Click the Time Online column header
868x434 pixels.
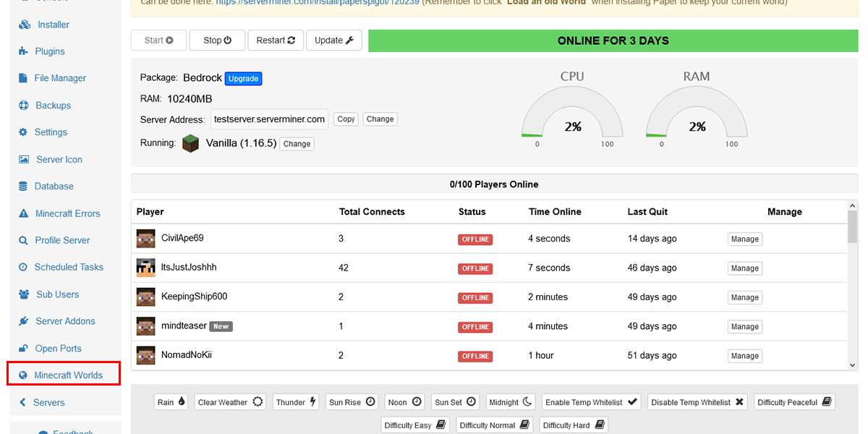[555, 212]
